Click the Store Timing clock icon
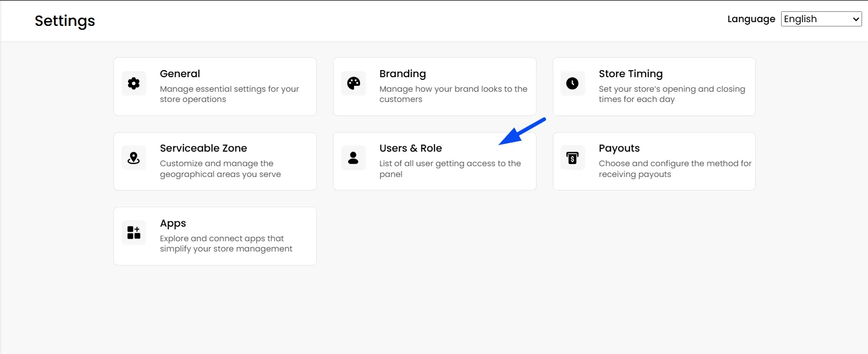The width and height of the screenshot is (868, 354). [x=572, y=83]
